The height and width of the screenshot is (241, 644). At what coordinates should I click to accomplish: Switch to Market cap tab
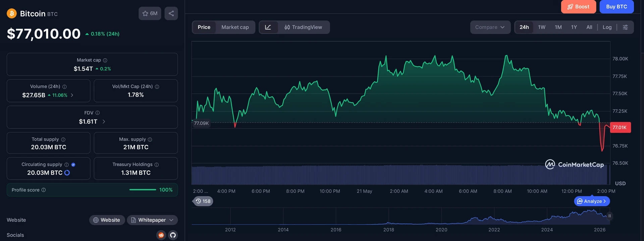235,27
